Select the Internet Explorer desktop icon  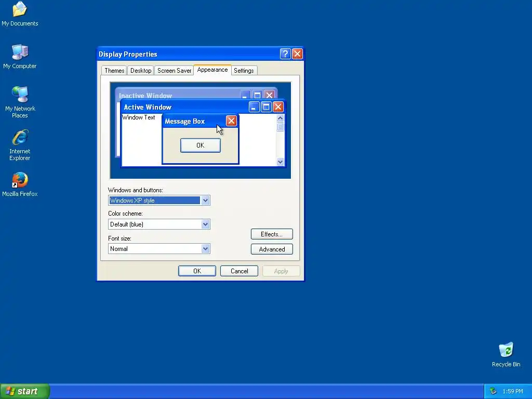(x=20, y=144)
